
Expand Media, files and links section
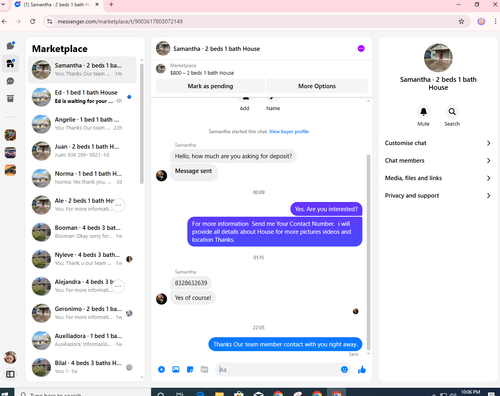pos(438,178)
